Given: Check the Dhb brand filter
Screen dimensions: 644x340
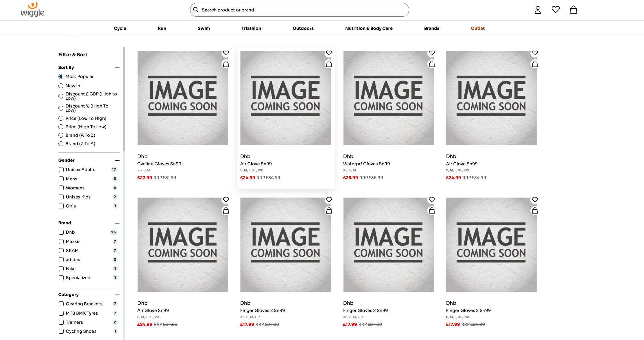Looking at the screenshot, I should click(61, 232).
